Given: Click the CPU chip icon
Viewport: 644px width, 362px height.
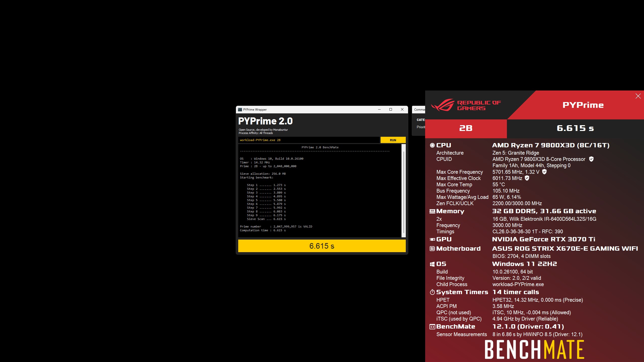Looking at the screenshot, I should (x=432, y=145).
